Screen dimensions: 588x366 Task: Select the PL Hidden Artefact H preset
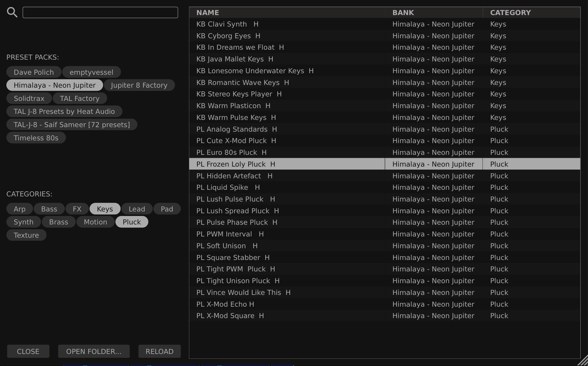[234, 176]
